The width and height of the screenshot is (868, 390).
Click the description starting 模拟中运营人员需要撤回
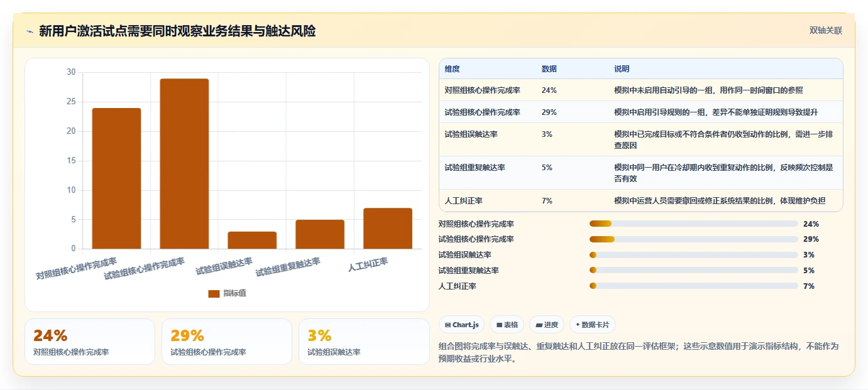click(x=720, y=201)
